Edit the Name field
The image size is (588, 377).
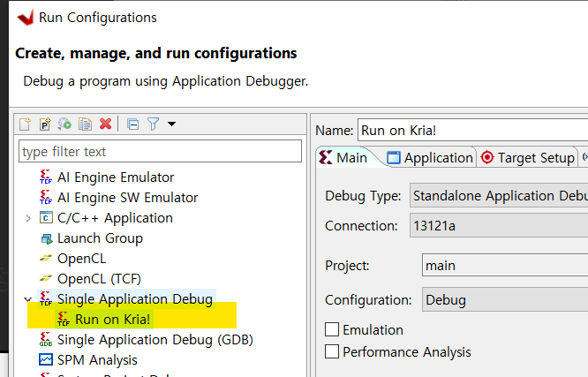tap(472, 130)
